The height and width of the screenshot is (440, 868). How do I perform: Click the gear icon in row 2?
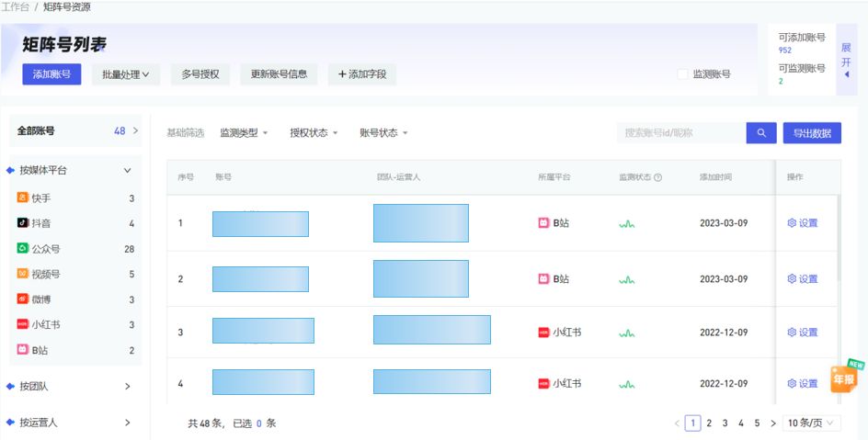(x=792, y=278)
